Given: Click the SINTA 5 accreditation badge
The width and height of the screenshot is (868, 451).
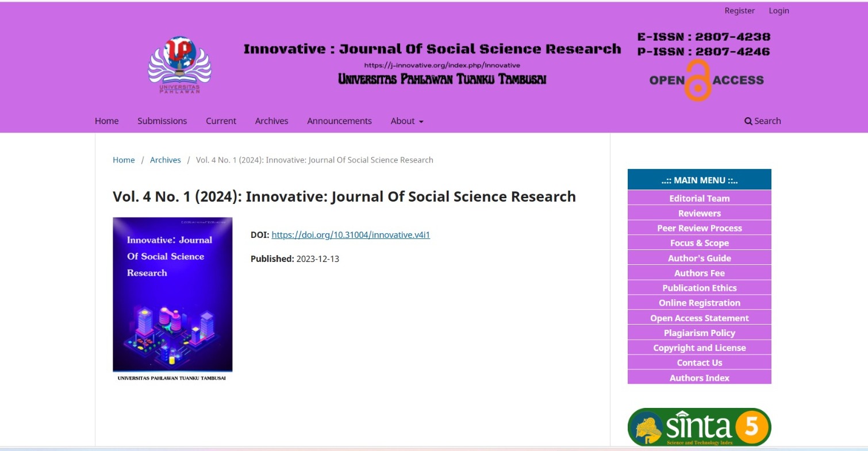Looking at the screenshot, I should pyautogui.click(x=699, y=427).
